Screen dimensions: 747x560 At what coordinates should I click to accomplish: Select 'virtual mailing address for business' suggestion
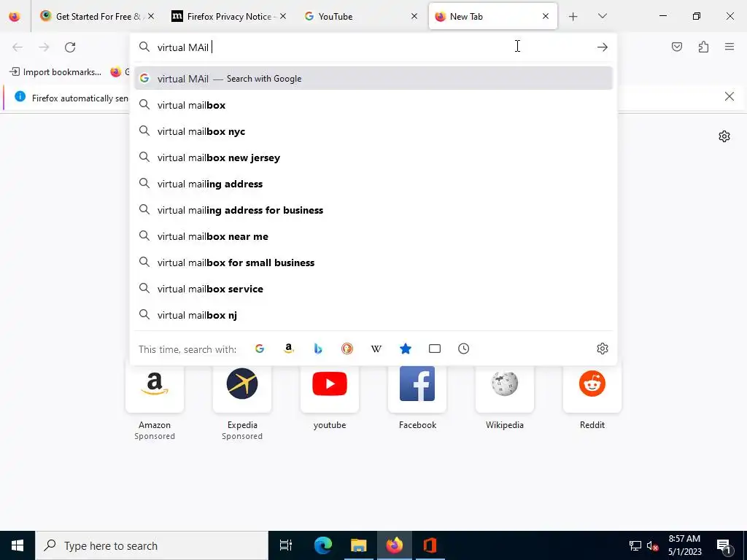(x=373, y=210)
